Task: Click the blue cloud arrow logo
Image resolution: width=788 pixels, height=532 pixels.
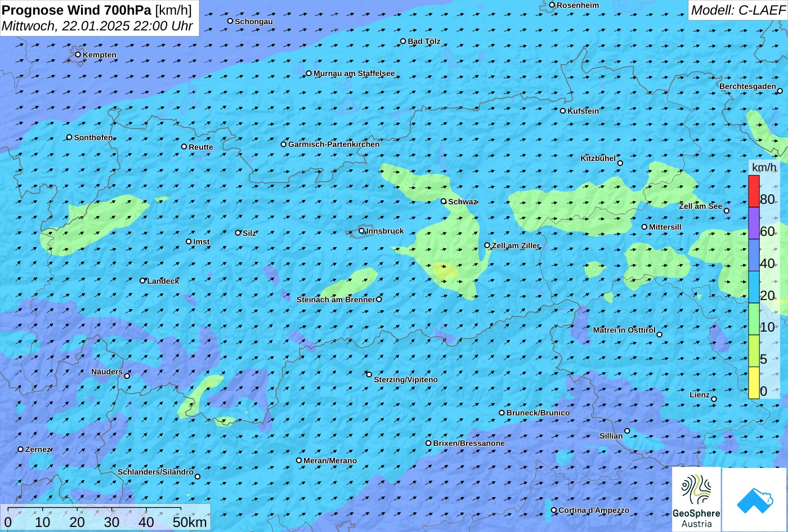Action: pos(754,499)
